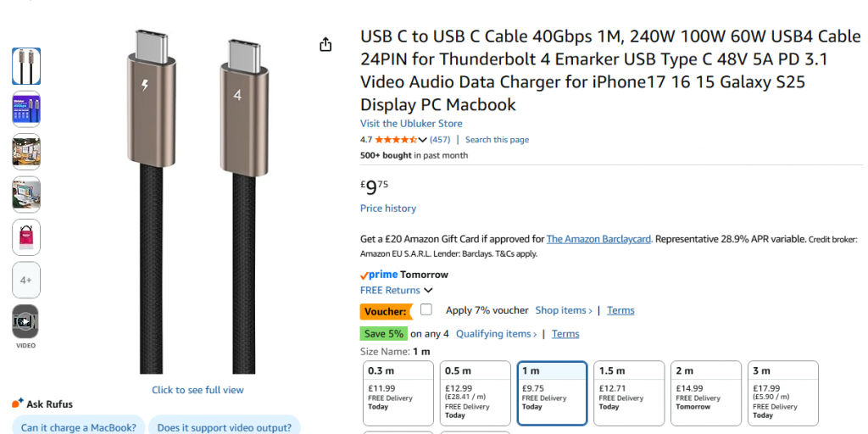The image size is (868, 434).
Task: Visit the Ubluker Store link
Action: [x=411, y=124]
